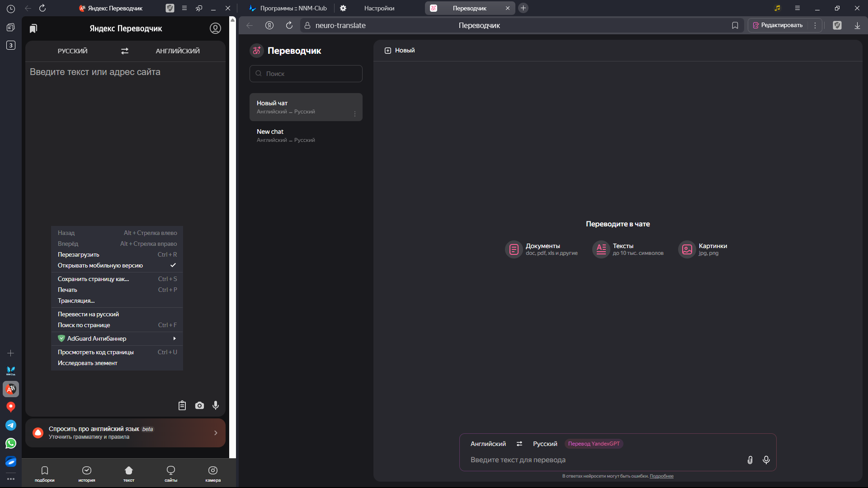
Task: Focus the 'Поиск' chat search field
Action: tap(306, 74)
